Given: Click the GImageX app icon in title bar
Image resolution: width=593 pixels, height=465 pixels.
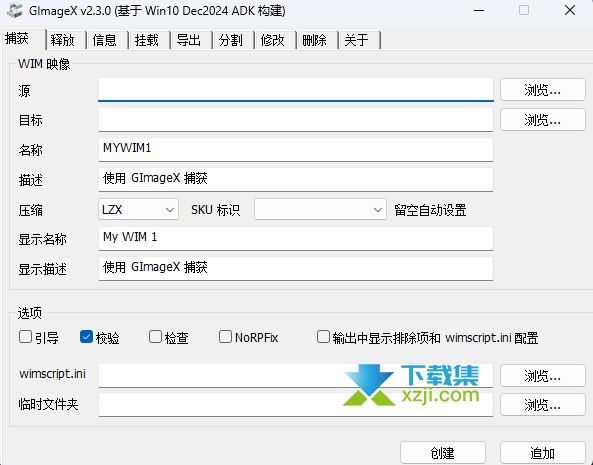Looking at the screenshot, I should click(15, 10).
